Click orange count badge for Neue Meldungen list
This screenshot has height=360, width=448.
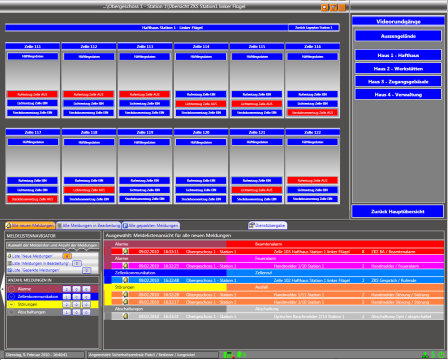pos(67,256)
